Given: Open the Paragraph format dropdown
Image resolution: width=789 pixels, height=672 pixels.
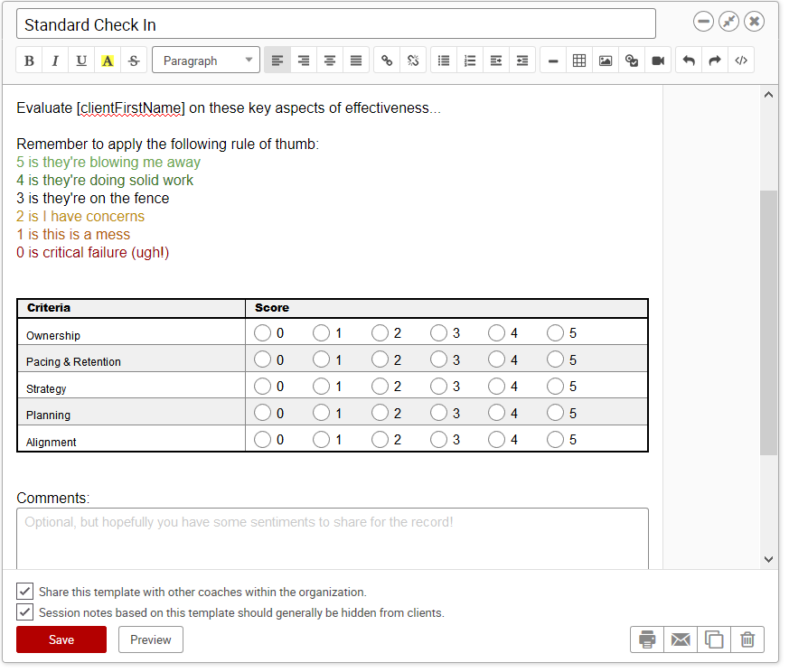Looking at the screenshot, I should [206, 61].
